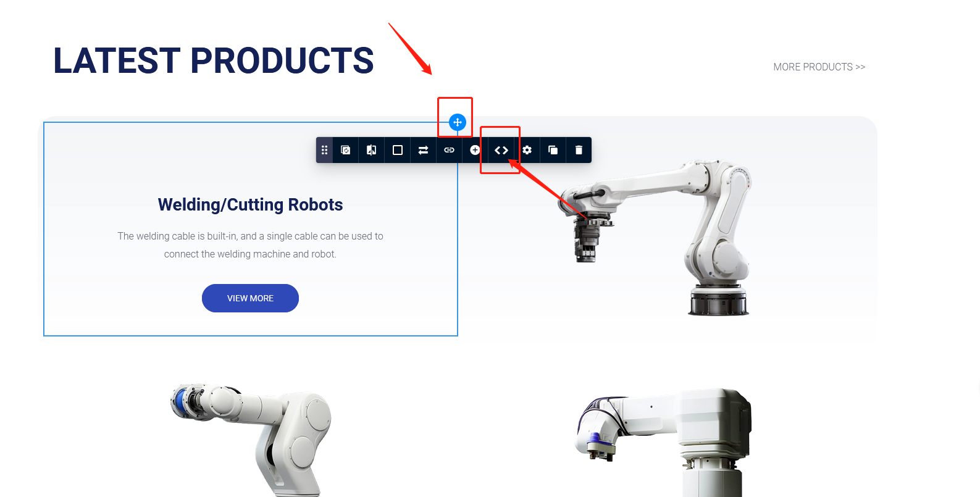Click the bottom-right robot image

pos(664,442)
